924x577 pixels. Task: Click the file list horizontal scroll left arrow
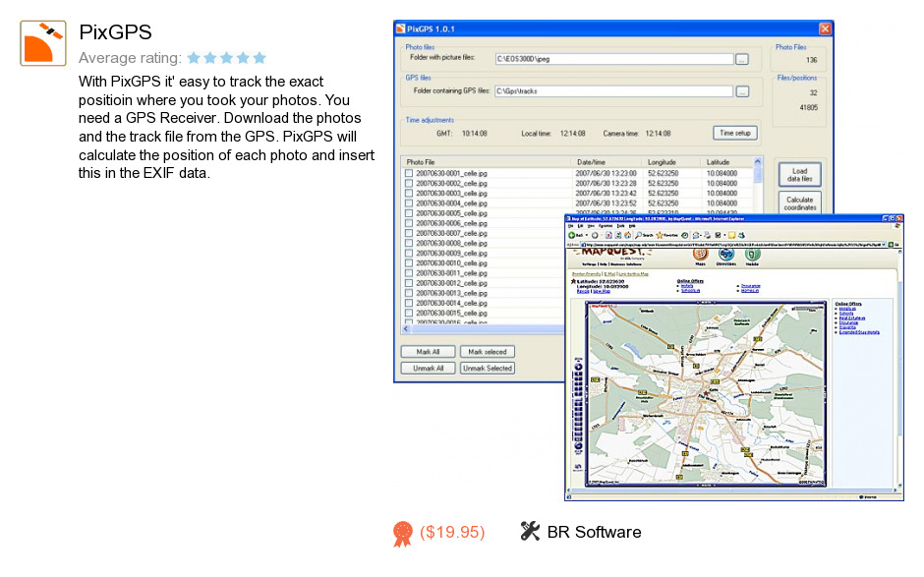coord(406,329)
